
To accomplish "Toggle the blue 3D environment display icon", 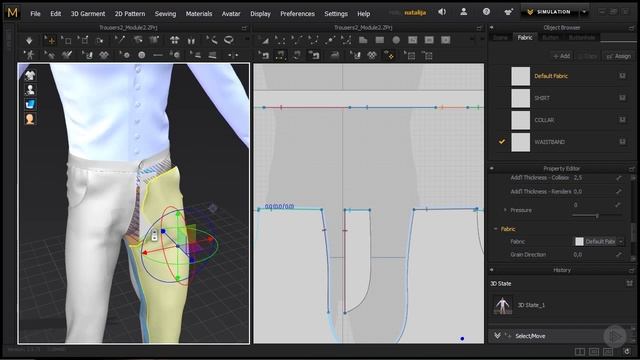I will coord(30,104).
